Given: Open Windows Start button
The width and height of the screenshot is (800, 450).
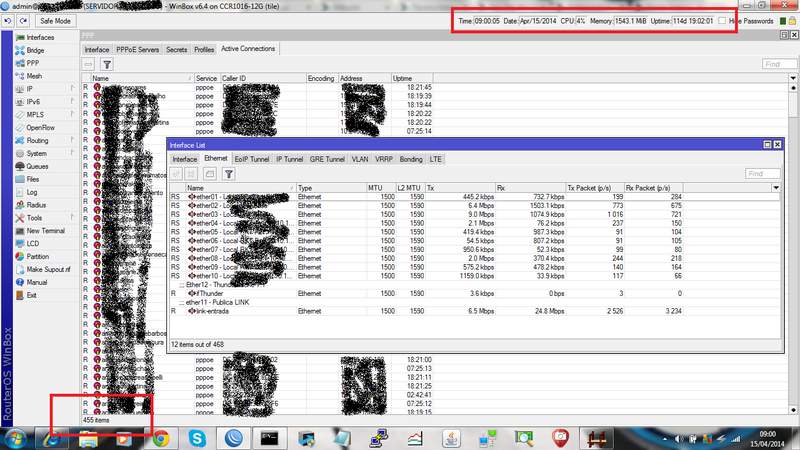Looking at the screenshot, I should tap(15, 439).
